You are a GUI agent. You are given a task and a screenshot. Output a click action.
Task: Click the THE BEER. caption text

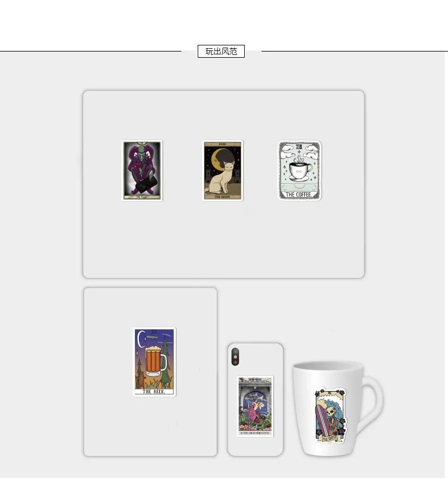pos(154,392)
